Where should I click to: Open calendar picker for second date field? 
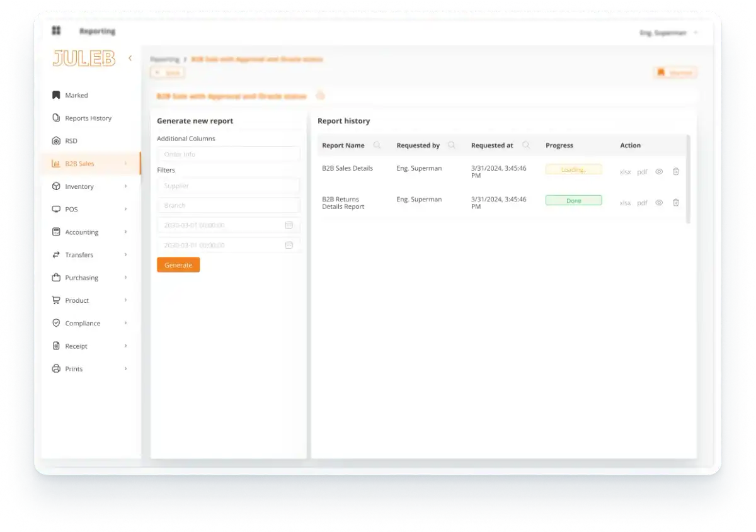tap(289, 245)
